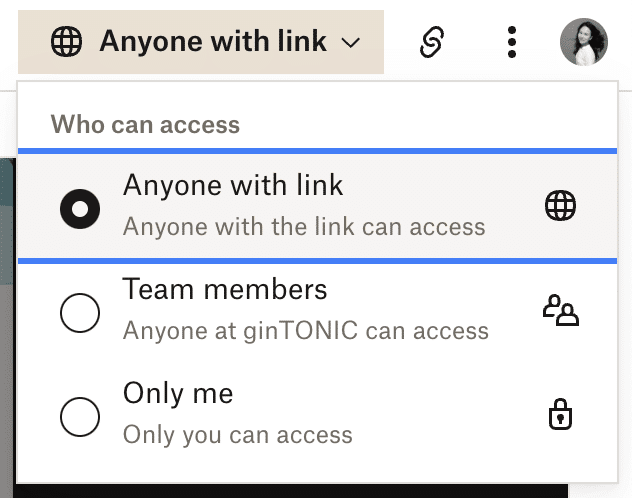Open the user profile avatar
Image resolution: width=632 pixels, height=498 pixels.
[x=583, y=42]
